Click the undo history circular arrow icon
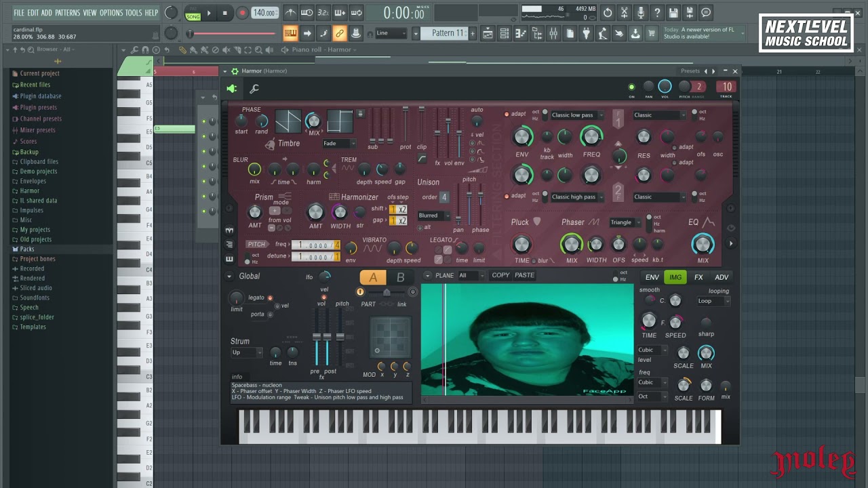The width and height of the screenshot is (868, 488). click(x=608, y=13)
